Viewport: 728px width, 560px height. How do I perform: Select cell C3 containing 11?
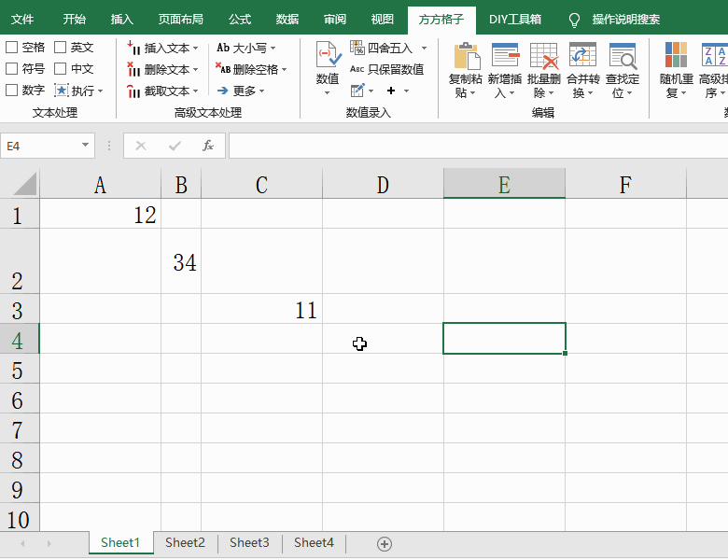[261, 309]
